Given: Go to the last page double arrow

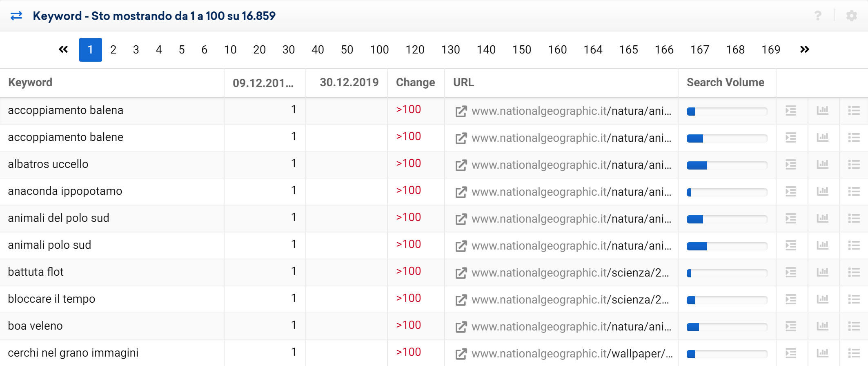Looking at the screenshot, I should [804, 49].
